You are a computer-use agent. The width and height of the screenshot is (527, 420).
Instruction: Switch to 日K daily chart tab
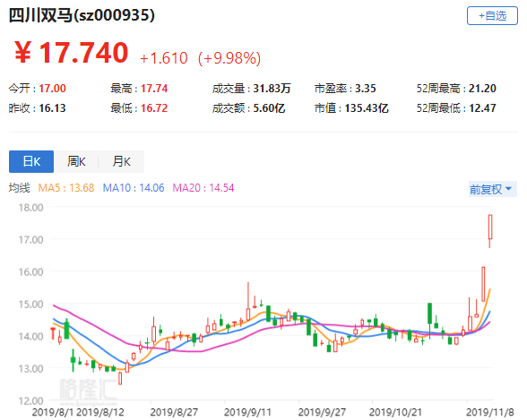point(31,161)
